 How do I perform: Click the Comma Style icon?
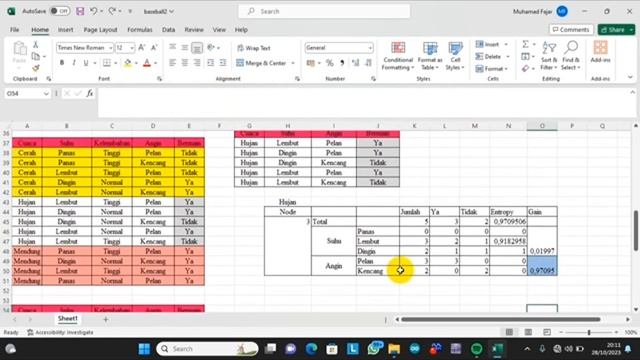click(342, 63)
